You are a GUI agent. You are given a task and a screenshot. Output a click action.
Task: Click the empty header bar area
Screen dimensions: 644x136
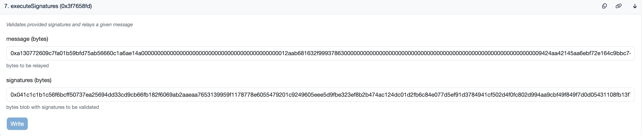[325, 6]
